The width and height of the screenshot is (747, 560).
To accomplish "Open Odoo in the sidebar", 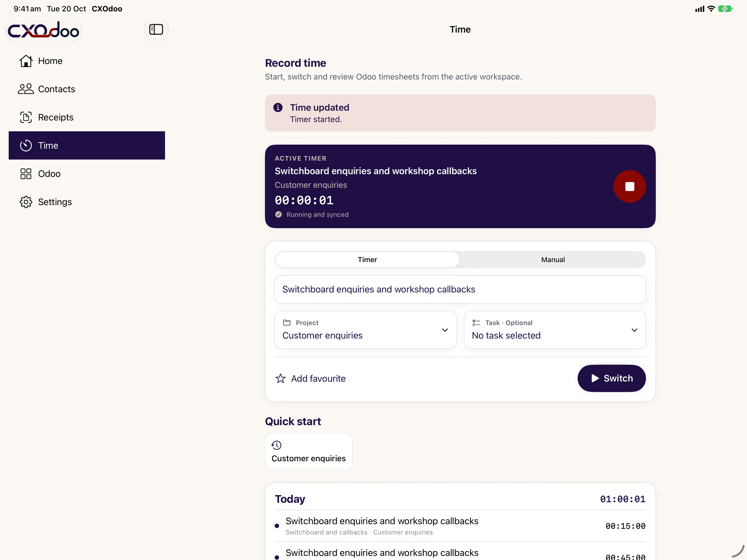I will [x=87, y=174].
